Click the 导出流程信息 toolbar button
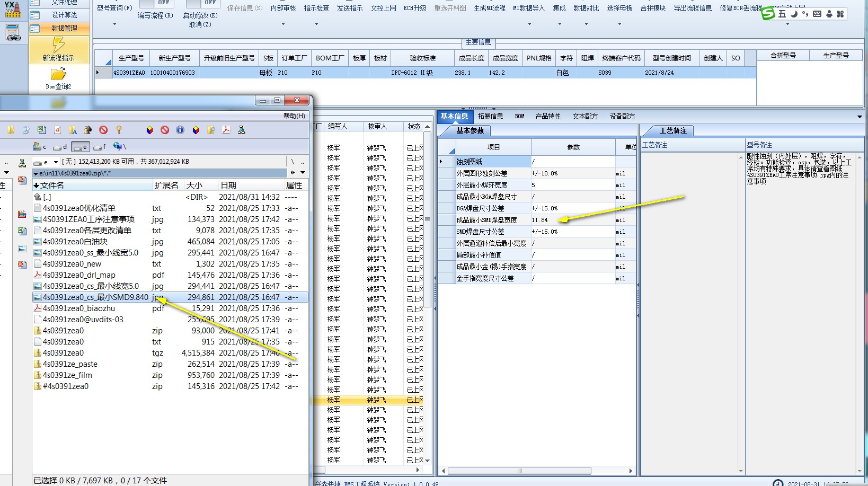 (693, 8)
